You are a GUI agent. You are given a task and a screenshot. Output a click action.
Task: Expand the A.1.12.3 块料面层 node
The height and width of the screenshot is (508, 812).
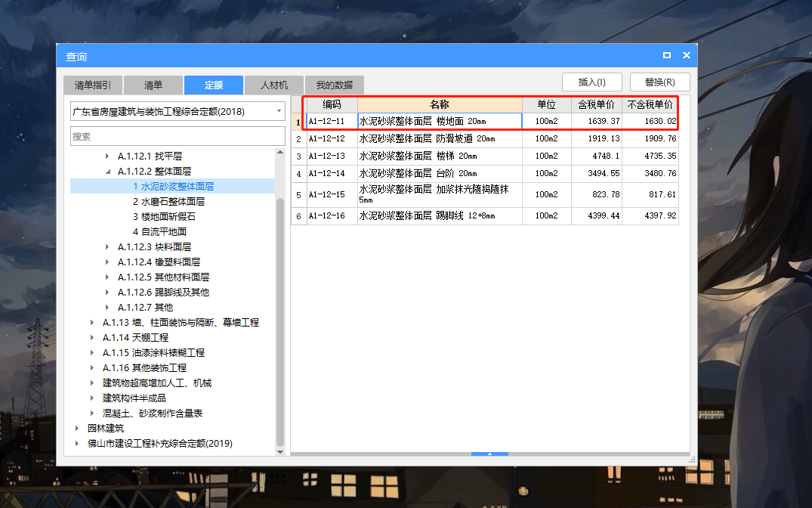coord(107,246)
